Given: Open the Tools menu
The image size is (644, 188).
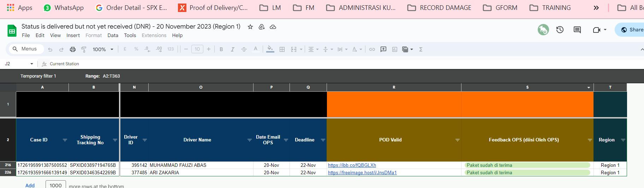Looking at the screenshot, I should tap(130, 35).
